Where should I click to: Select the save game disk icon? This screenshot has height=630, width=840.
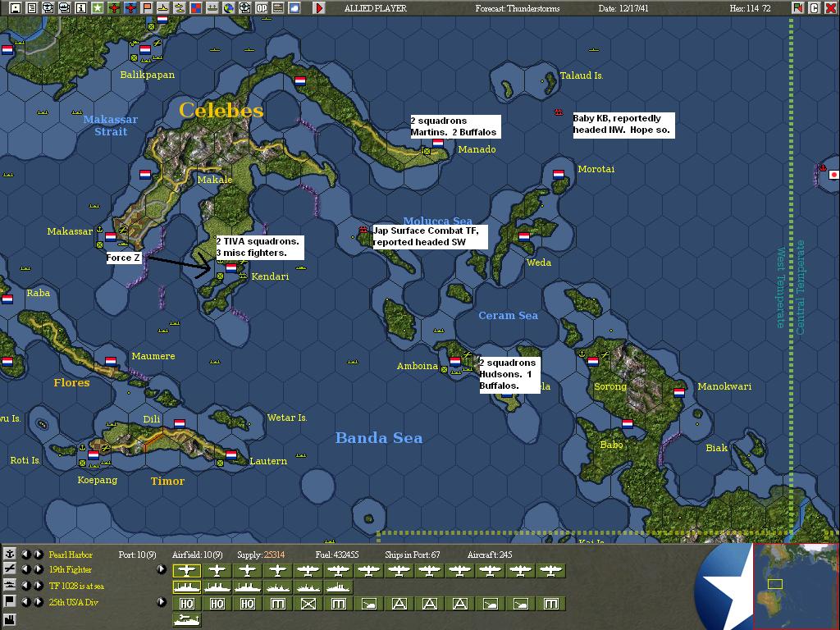click(x=15, y=7)
